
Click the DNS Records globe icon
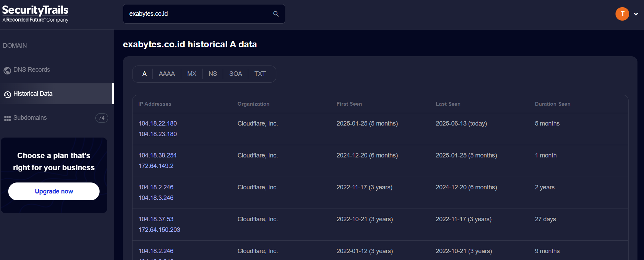pyautogui.click(x=7, y=70)
